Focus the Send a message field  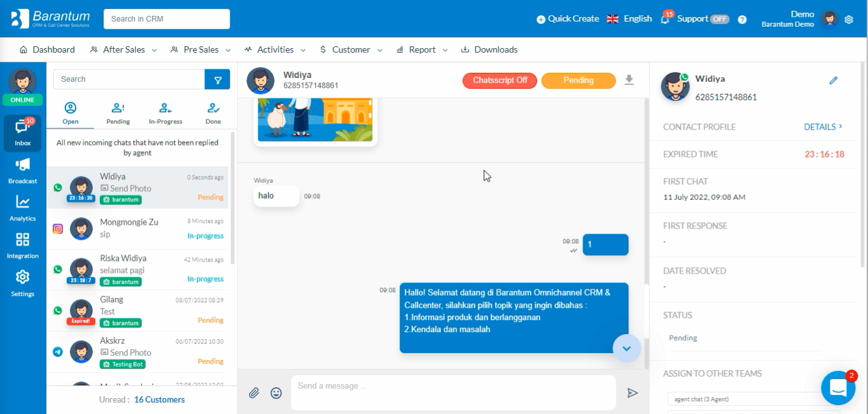pos(453,392)
